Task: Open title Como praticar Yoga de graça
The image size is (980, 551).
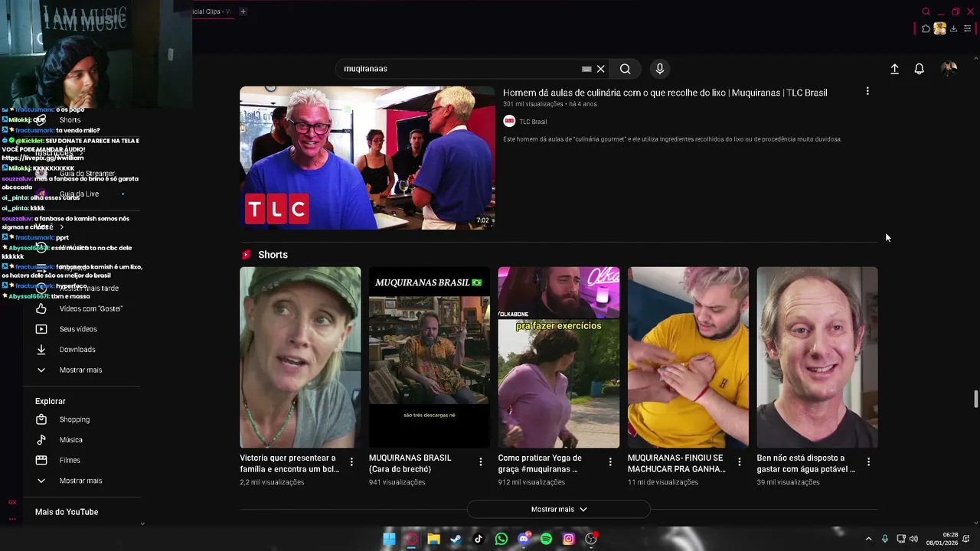Action: [538, 463]
